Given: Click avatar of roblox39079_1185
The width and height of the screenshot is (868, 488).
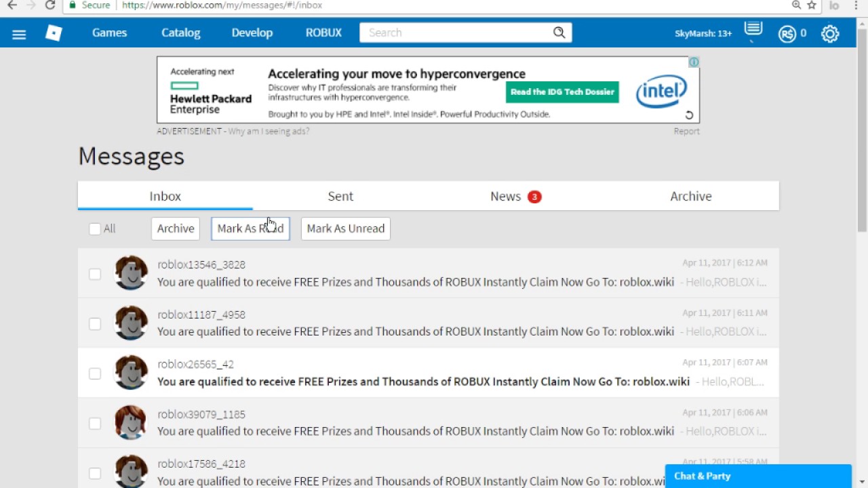Looking at the screenshot, I should pos(131,422).
